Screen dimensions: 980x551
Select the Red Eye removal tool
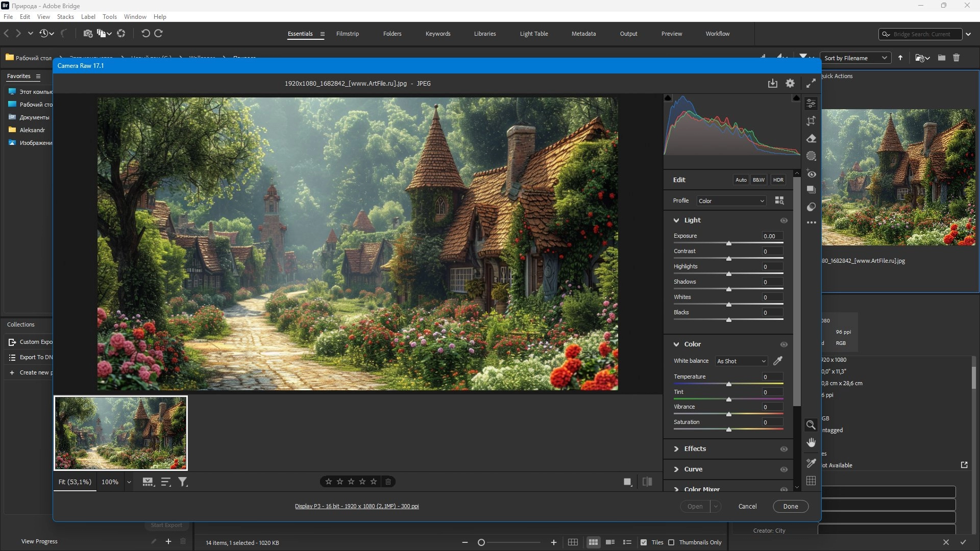[x=811, y=173]
